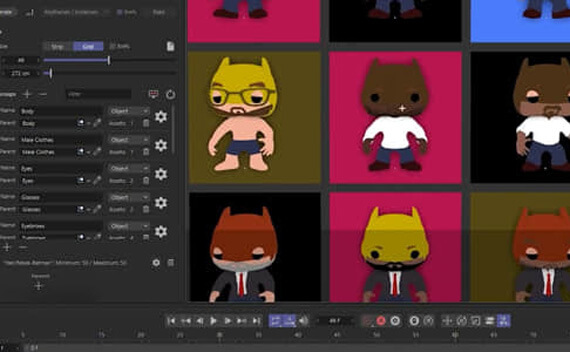Toggle the checkbox right of the Grid button

[x=112, y=46]
